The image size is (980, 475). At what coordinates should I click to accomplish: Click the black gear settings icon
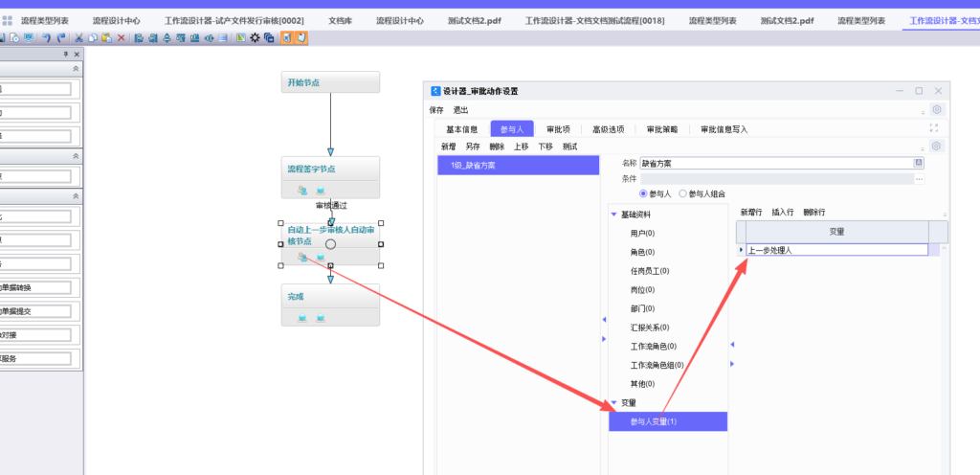click(255, 38)
